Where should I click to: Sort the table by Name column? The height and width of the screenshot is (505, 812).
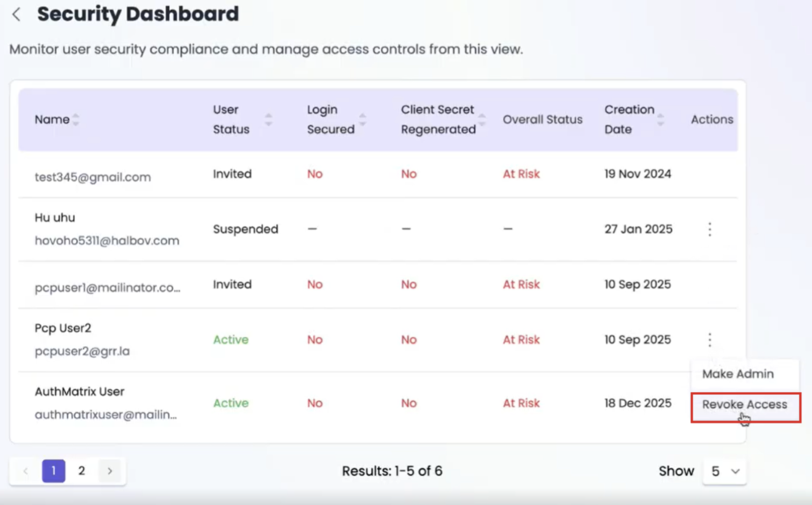76,119
